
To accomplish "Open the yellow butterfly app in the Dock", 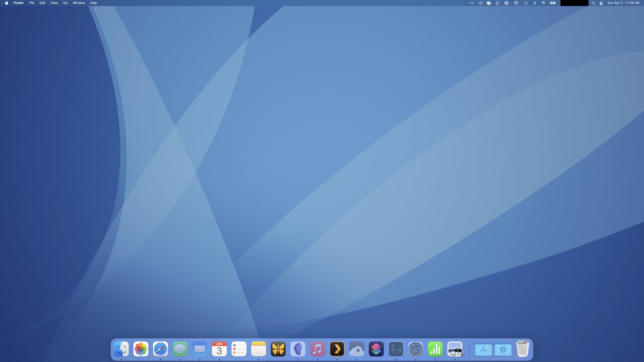I will (278, 349).
